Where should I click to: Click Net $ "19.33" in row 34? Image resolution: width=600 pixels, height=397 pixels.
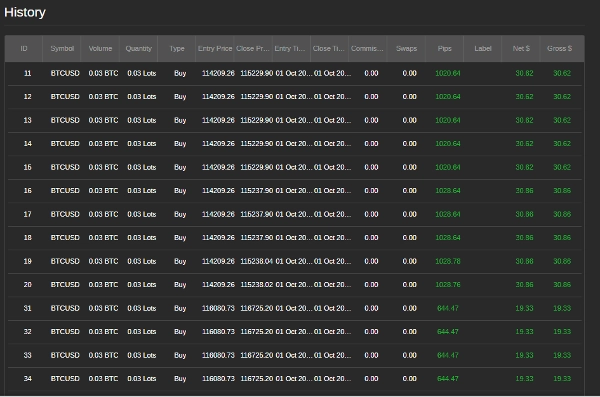pyautogui.click(x=524, y=379)
